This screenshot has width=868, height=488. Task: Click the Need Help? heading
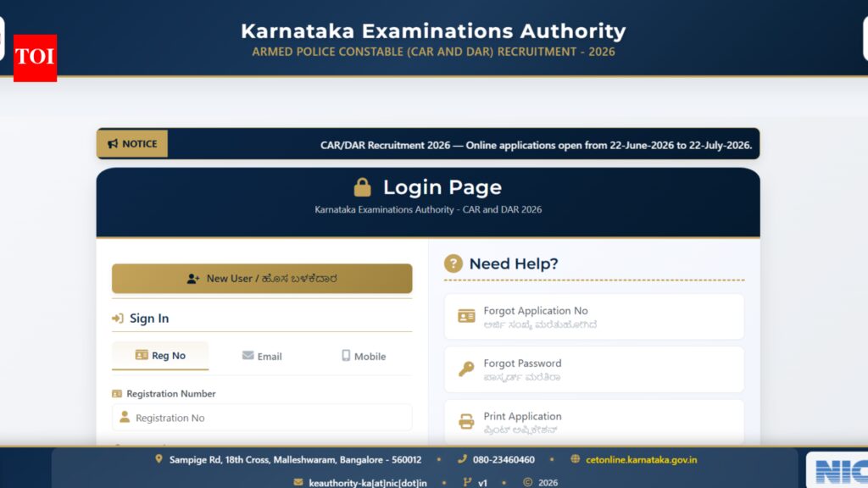(514, 264)
